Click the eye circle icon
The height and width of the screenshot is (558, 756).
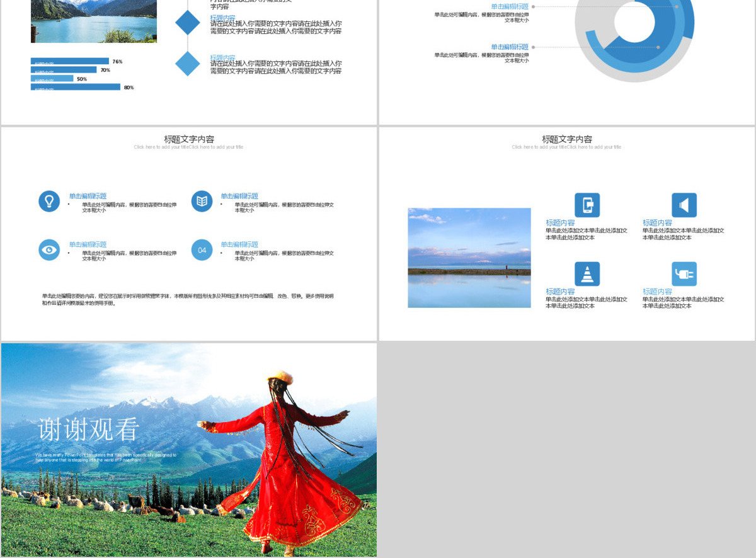pyautogui.click(x=49, y=249)
